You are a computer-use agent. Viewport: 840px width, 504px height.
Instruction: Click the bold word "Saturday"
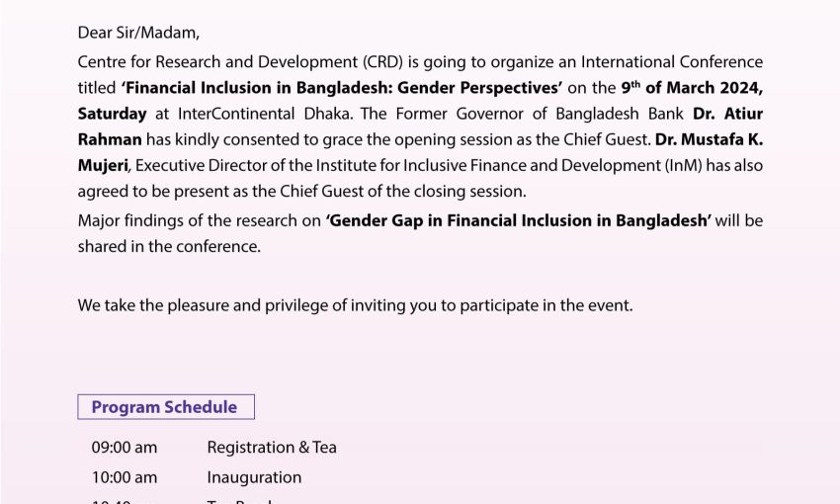pyautogui.click(x=113, y=114)
